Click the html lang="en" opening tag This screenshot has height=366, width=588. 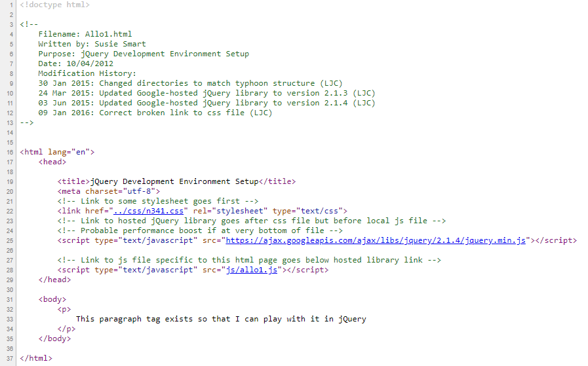coord(57,152)
